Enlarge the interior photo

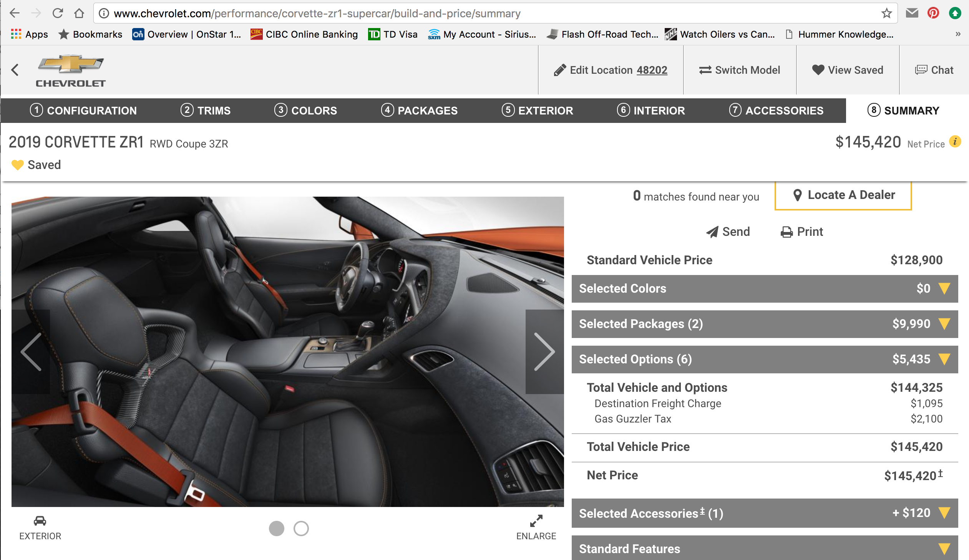pos(536,522)
